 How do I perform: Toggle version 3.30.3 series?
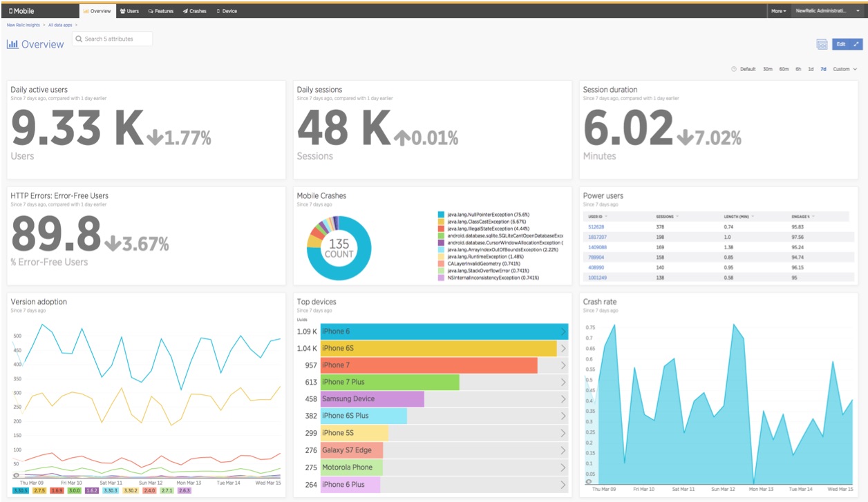pos(111,491)
